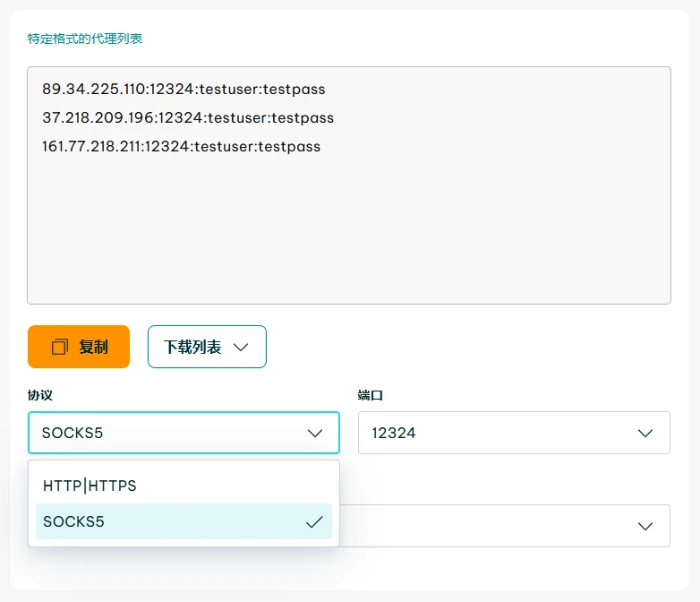Click the chevron of the dropdown below 端口
Screen dimensions: 700x602
pyautogui.click(x=645, y=526)
